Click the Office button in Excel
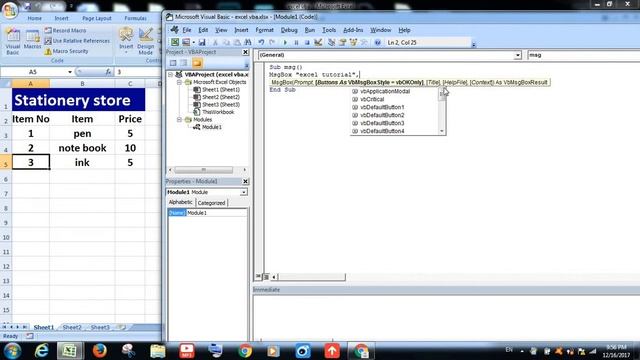Screen dimensions: 640x360 click(9, 10)
